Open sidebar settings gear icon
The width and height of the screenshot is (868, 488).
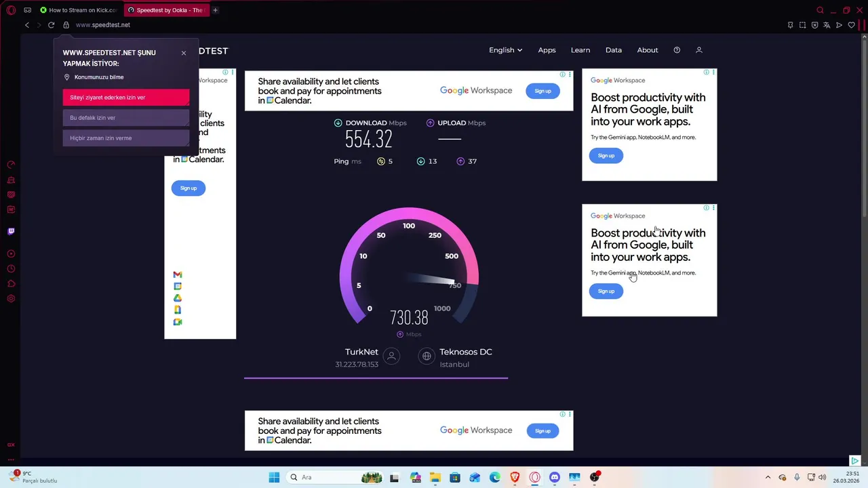click(x=11, y=299)
